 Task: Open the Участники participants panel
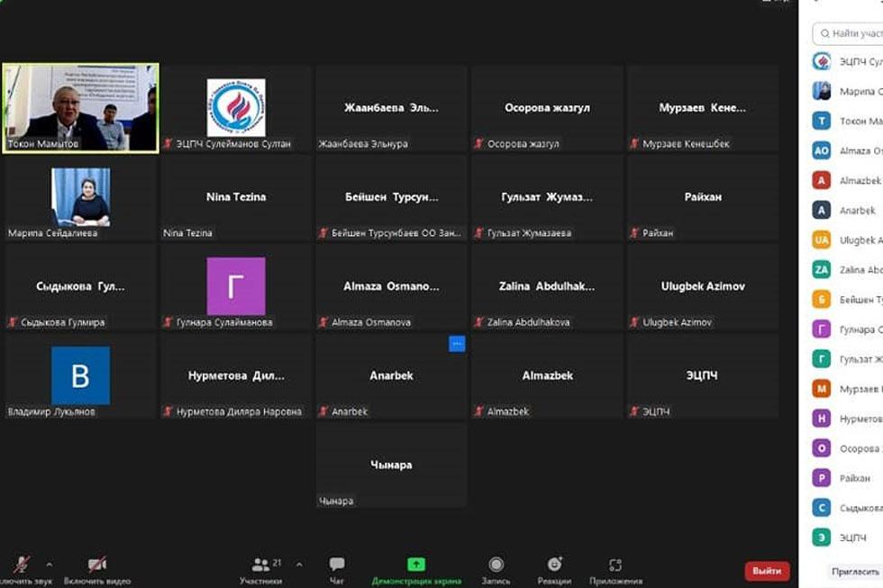pos(260,569)
